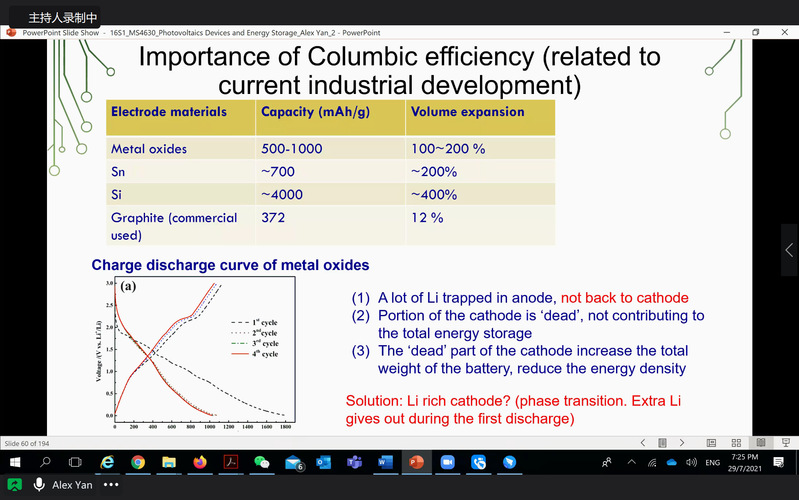Screen dimensions: 799x500
Task: Mute Alex Yan's microphone
Action: [x=39, y=484]
